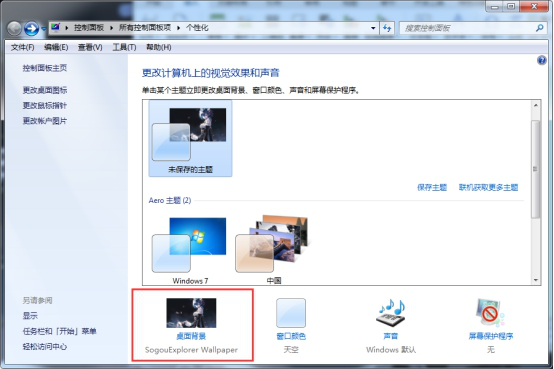
Task: Select 所有控制面板项 in the address breadcrumb
Action: click(x=145, y=28)
